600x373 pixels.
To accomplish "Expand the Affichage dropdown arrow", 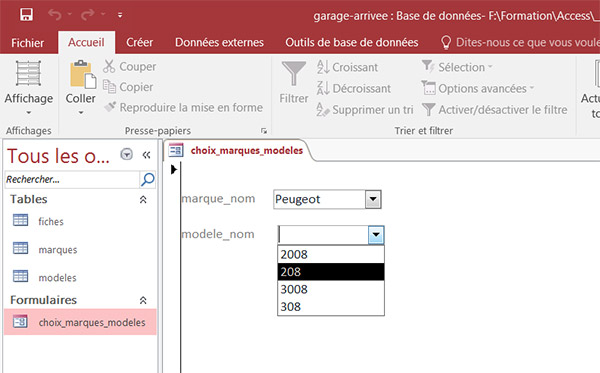I will pyautogui.click(x=29, y=113).
